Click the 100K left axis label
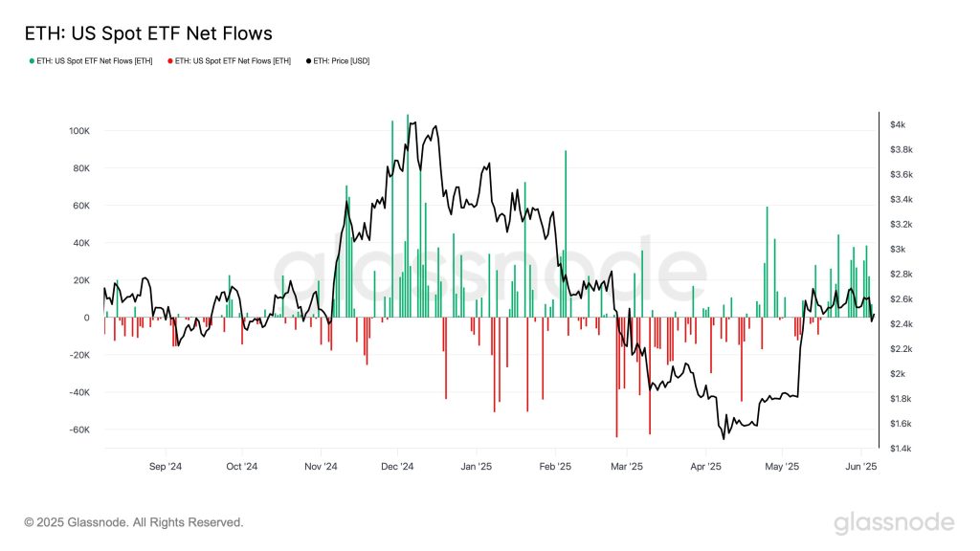The height and width of the screenshot is (551, 980). (x=79, y=131)
